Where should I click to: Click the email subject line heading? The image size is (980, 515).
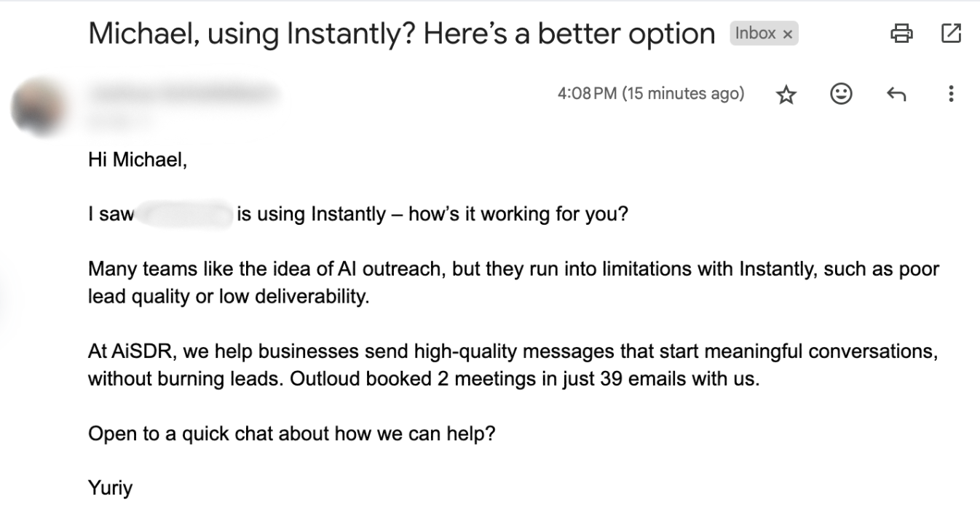[x=401, y=34]
